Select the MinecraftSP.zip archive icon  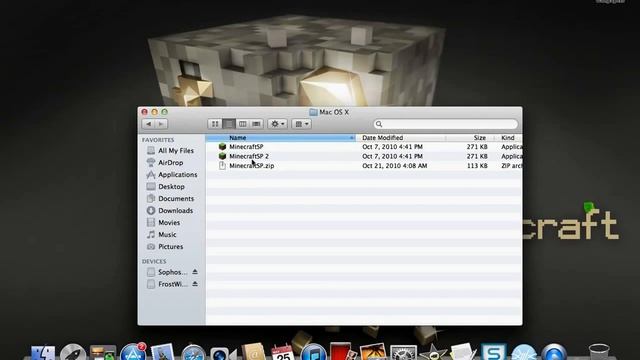pos(222,166)
